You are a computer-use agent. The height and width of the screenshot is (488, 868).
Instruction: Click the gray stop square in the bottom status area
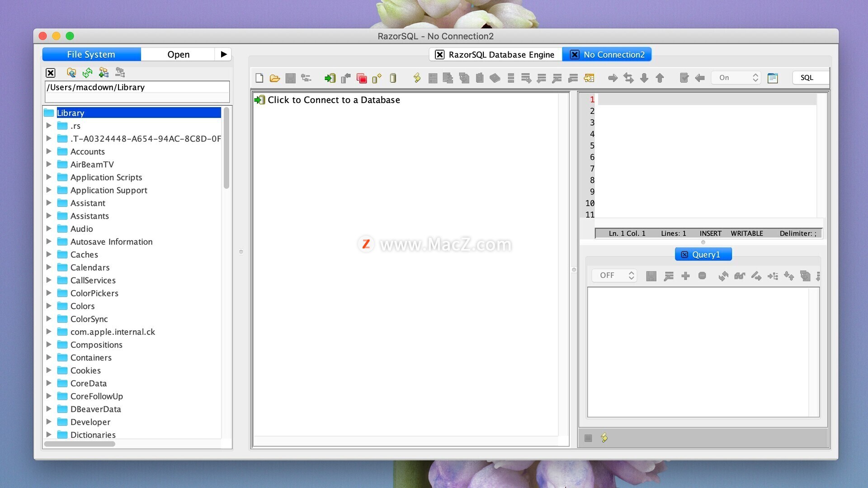[x=588, y=438]
